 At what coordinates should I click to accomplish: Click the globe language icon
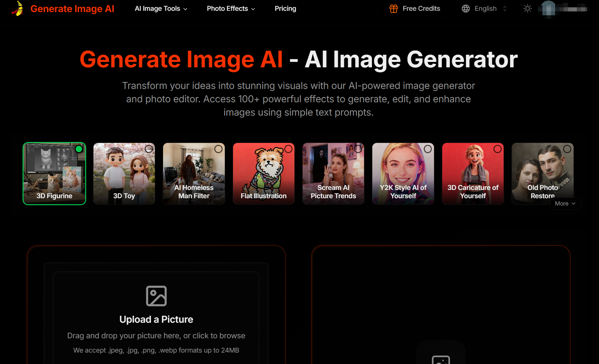(466, 9)
